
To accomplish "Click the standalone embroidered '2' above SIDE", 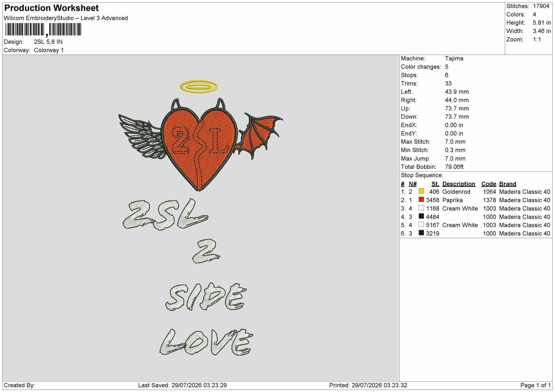I will (206, 251).
